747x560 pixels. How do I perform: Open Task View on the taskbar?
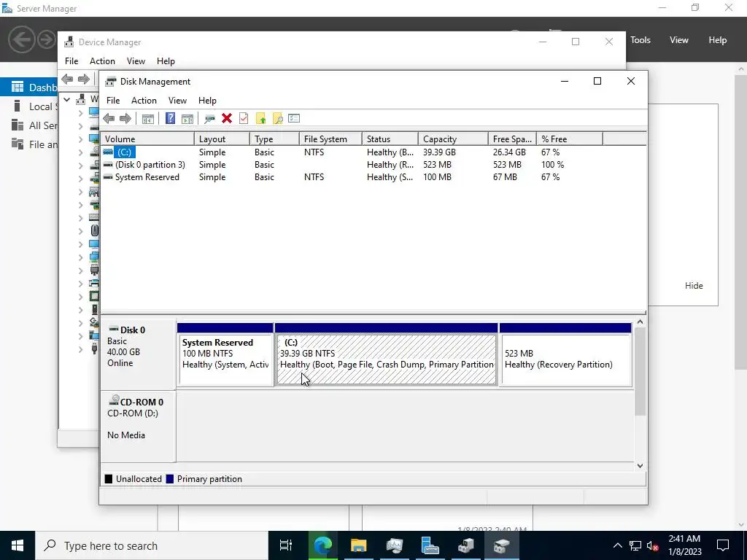tap(285, 545)
